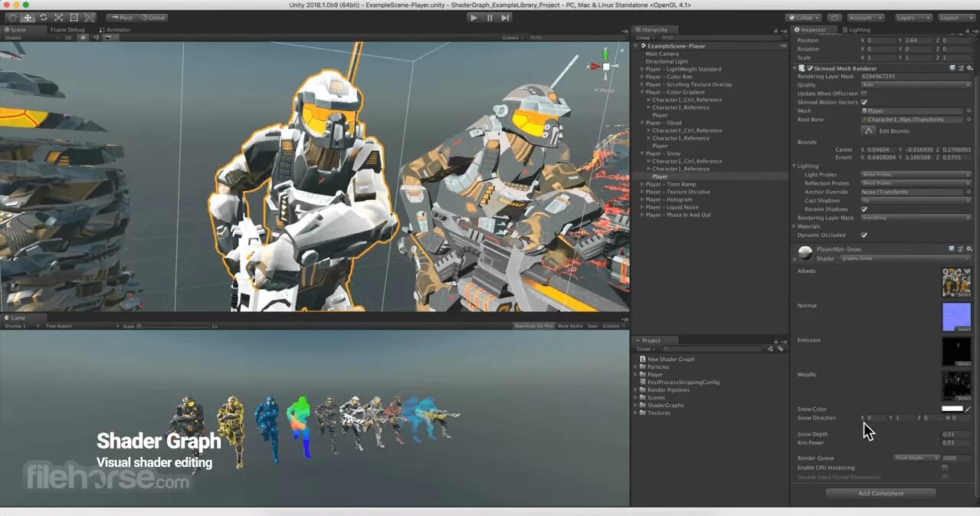Toggle Dynamic Occluded checkbox
This screenshot has height=516, width=980.
864,235
